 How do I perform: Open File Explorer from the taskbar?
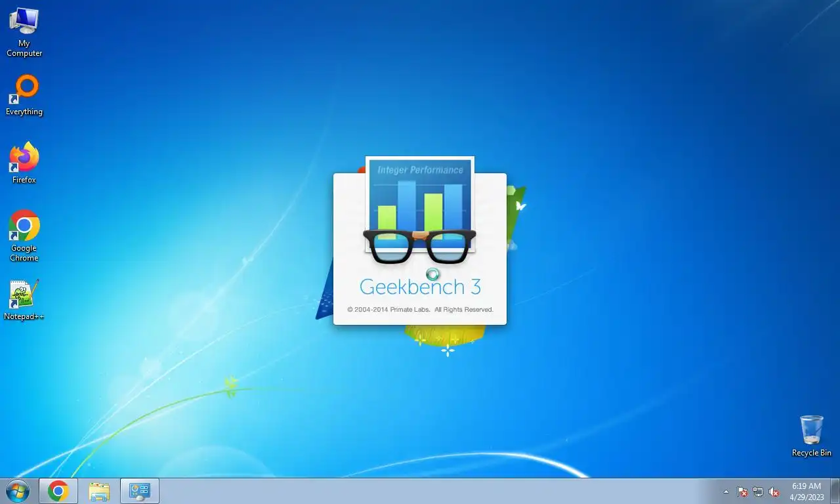pyautogui.click(x=99, y=491)
